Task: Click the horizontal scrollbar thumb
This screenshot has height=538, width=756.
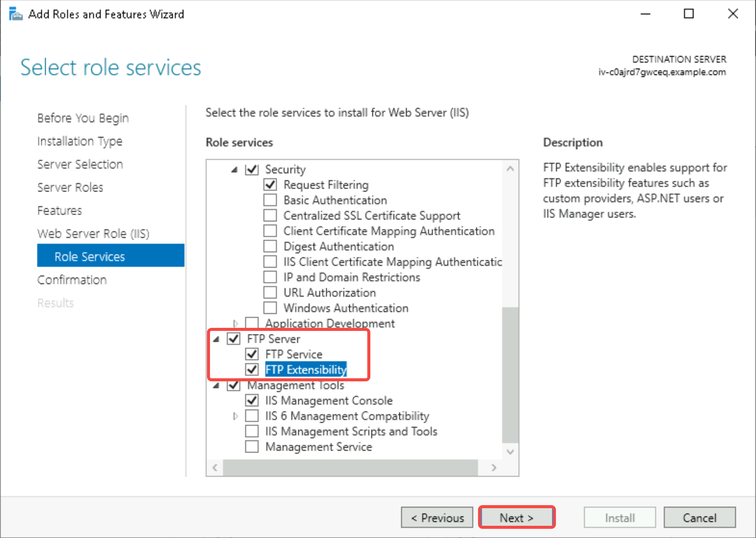Action: (351, 468)
